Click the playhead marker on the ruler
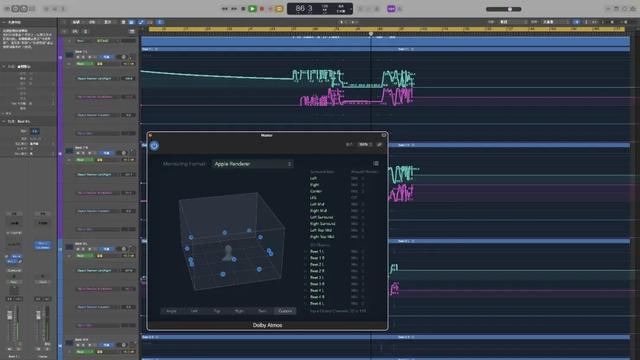Screen dimensions: 640x360 tap(371, 34)
